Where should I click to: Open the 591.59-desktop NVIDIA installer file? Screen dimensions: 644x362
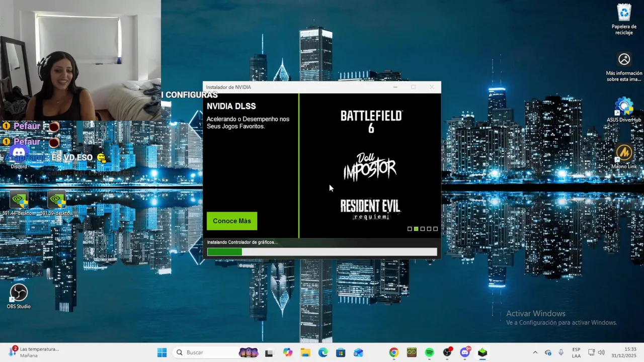coord(56,203)
